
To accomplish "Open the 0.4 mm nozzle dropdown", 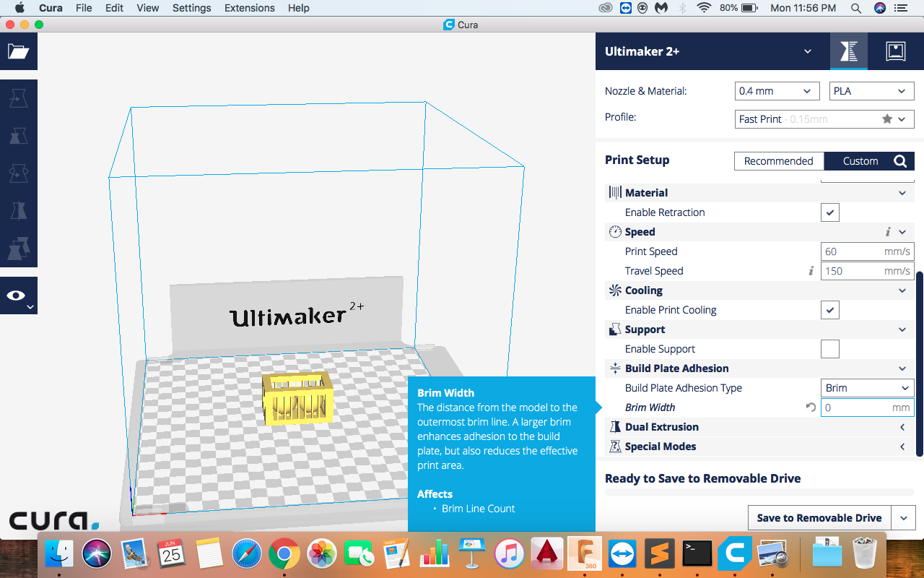I will click(x=777, y=91).
